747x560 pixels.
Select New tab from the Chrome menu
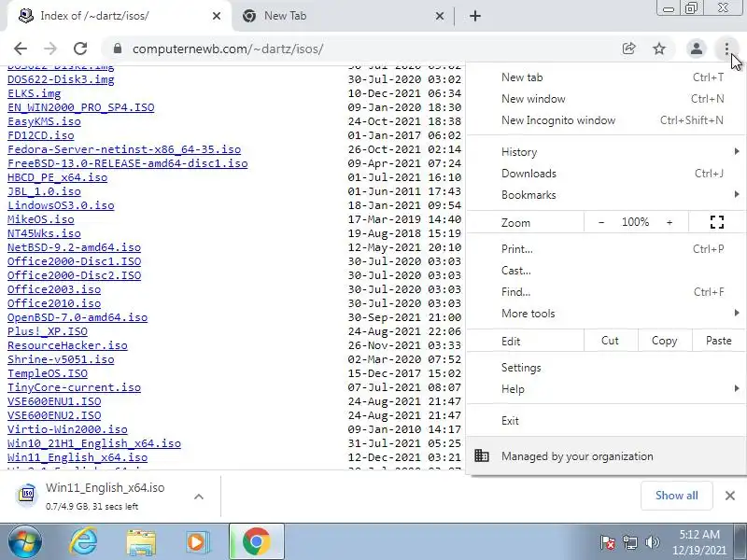pyautogui.click(x=606, y=77)
